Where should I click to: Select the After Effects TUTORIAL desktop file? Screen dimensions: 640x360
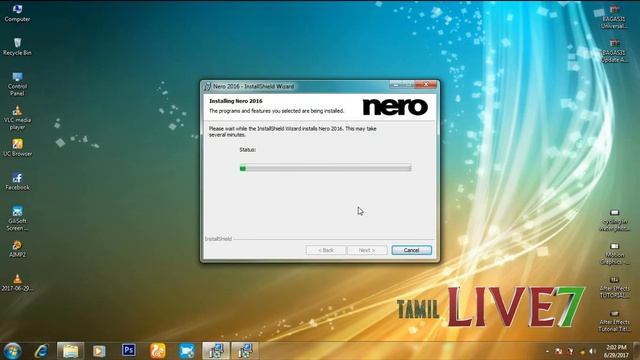(614, 287)
